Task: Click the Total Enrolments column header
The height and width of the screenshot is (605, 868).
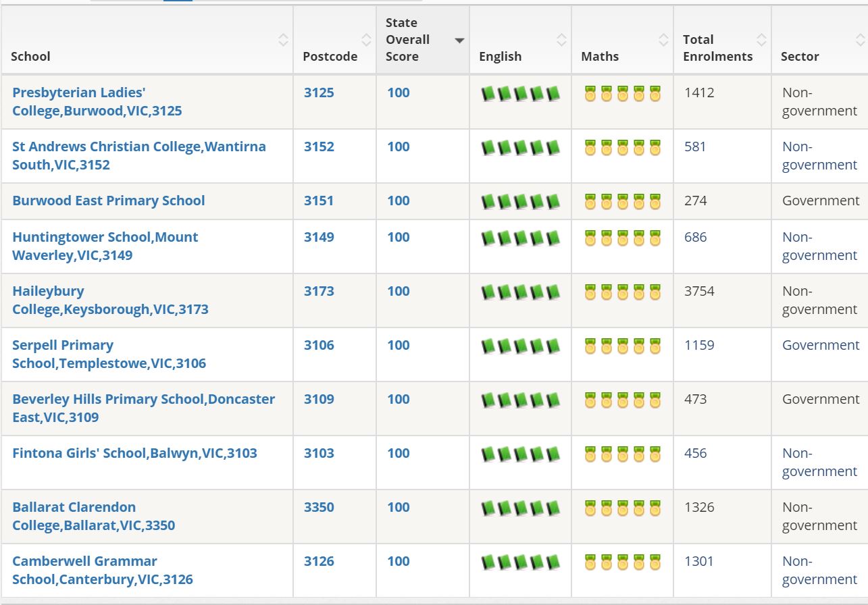Action: coord(722,40)
